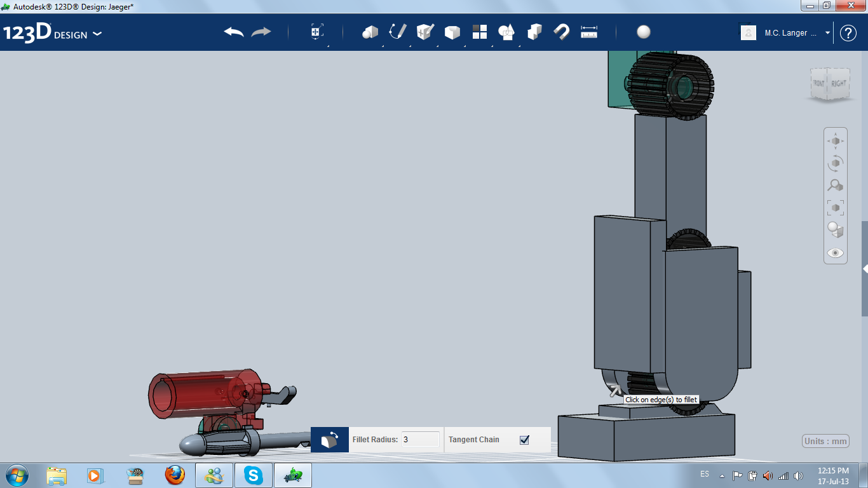Open the Construct tools menu
This screenshot has width=868, height=488.
click(x=425, y=32)
